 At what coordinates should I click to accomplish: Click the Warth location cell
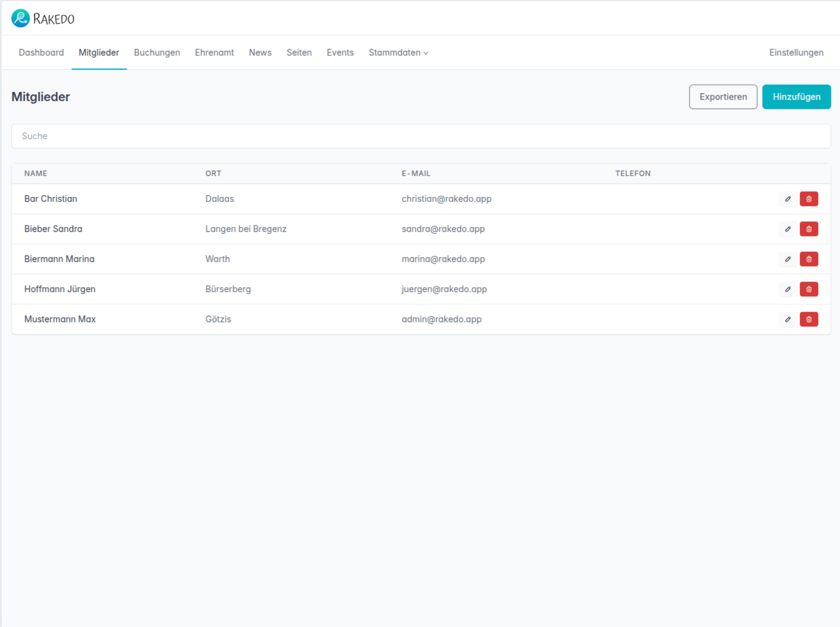[x=218, y=259]
